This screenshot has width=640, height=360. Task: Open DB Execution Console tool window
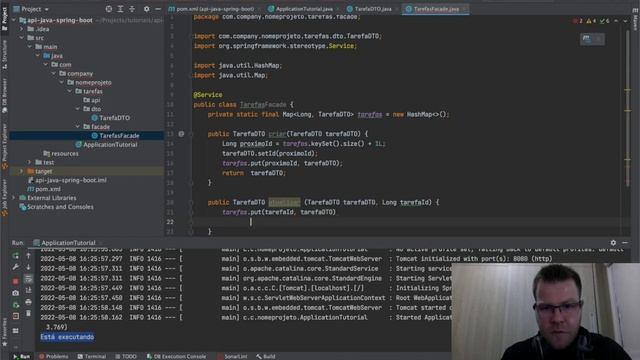[x=176, y=356]
